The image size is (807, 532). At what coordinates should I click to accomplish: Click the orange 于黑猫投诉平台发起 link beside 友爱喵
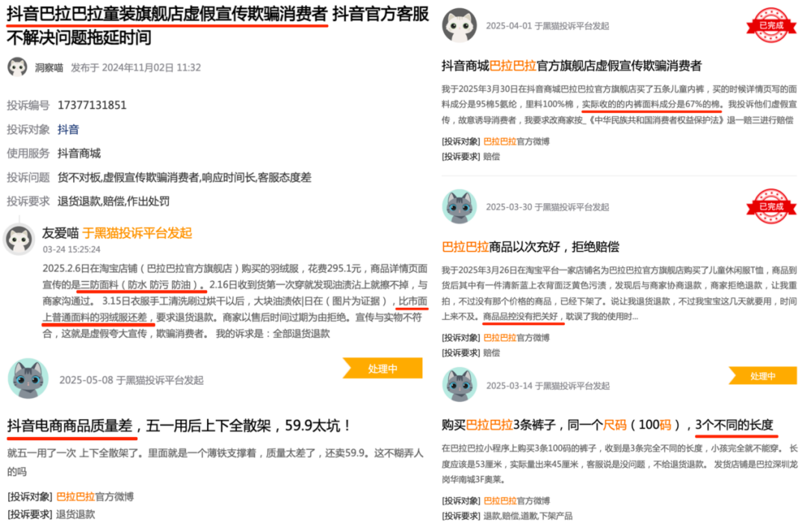[137, 232]
